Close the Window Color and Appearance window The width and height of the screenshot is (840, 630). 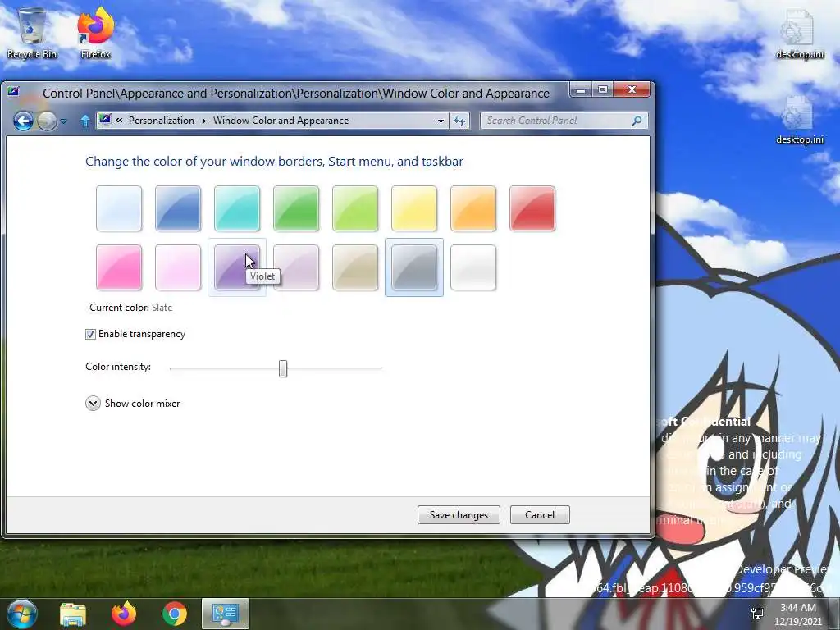(x=632, y=90)
